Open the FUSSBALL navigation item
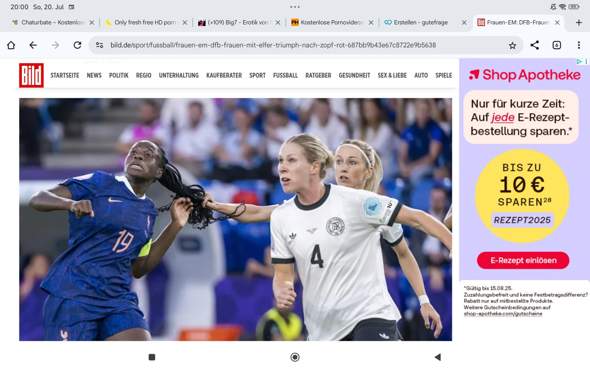The height and width of the screenshot is (368, 590). point(285,75)
